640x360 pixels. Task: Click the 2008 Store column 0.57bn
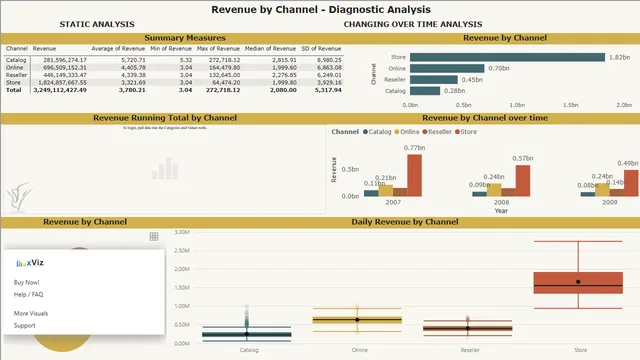pyautogui.click(x=523, y=181)
